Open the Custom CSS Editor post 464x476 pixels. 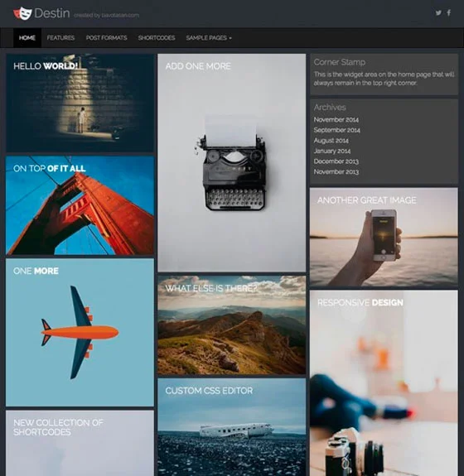coord(231,427)
